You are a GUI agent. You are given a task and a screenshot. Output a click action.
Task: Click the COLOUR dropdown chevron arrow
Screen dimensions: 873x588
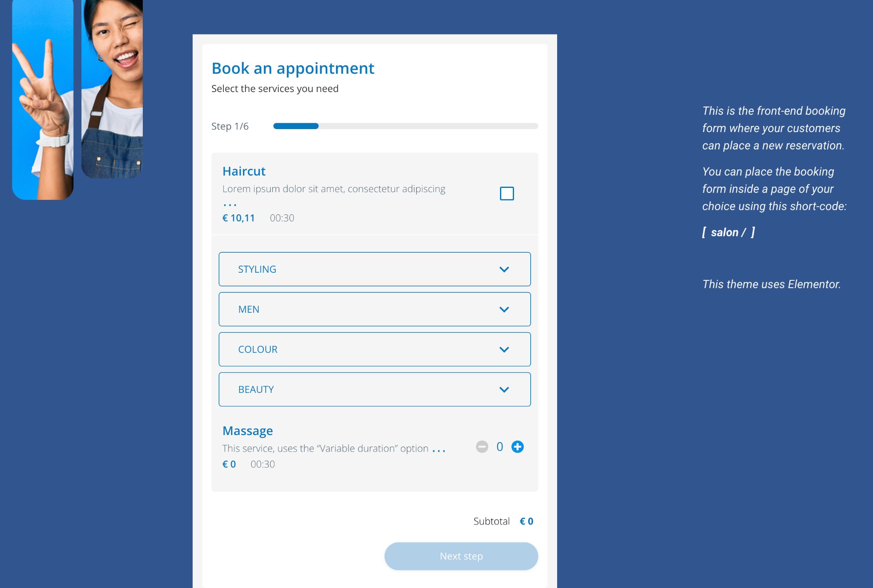click(506, 349)
